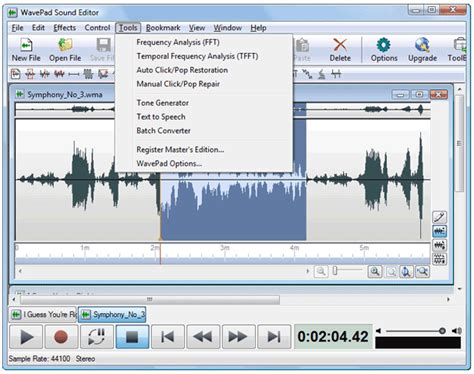Click the speaker volume icon
Screen dimensions: 474x374
457,331
